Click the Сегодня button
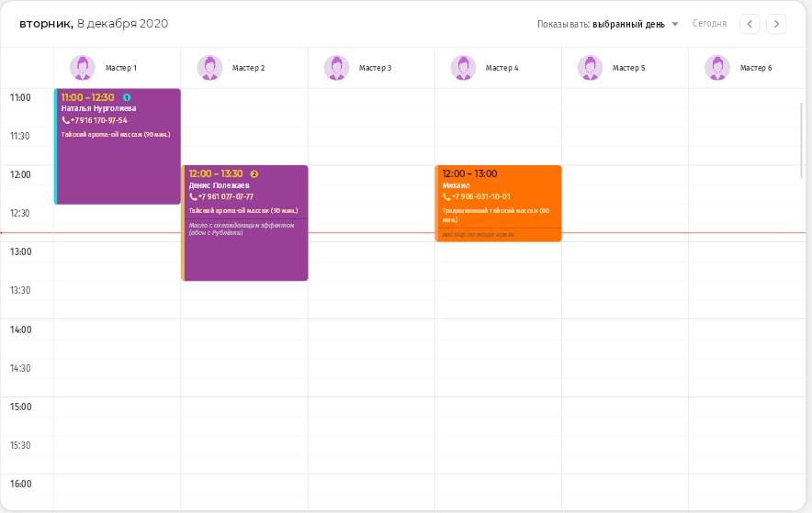812x513 pixels. tap(709, 24)
